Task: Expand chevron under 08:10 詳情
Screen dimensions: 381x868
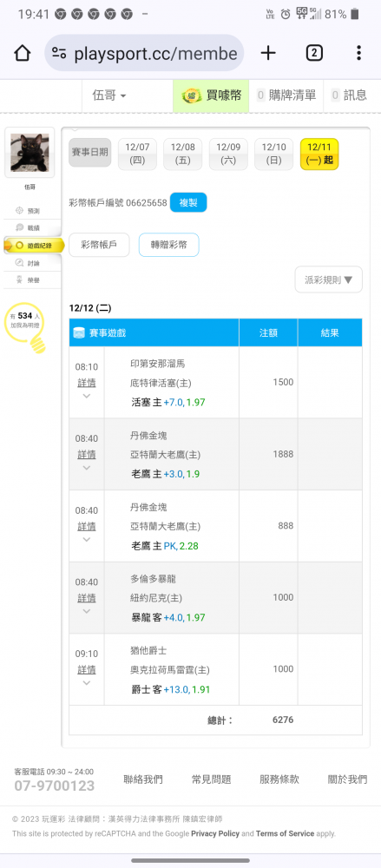Action: click(x=87, y=396)
